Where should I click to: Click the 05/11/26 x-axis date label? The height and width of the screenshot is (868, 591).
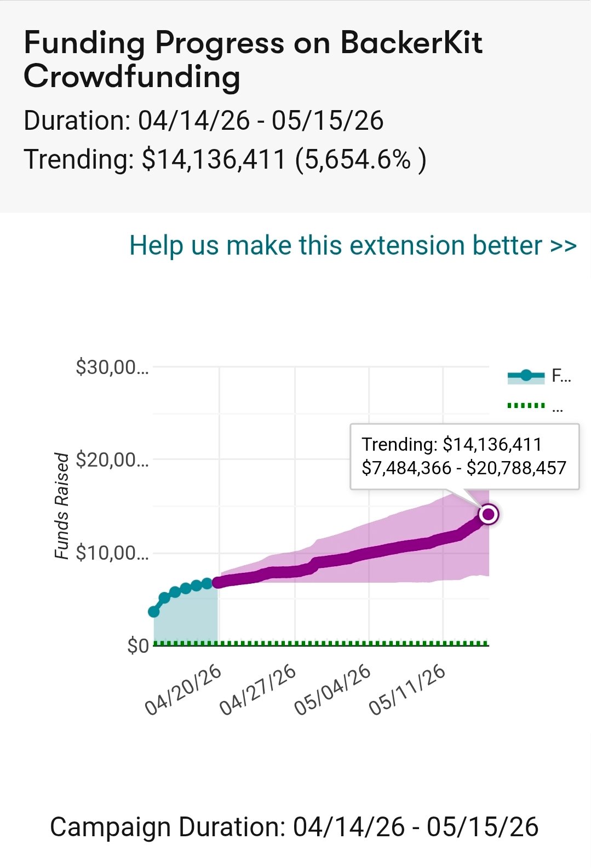407,690
